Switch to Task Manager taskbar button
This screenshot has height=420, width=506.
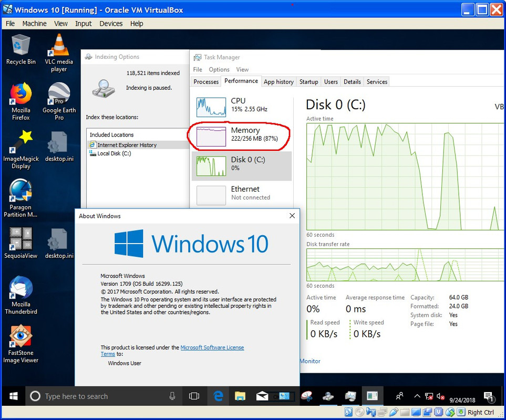tap(350, 396)
